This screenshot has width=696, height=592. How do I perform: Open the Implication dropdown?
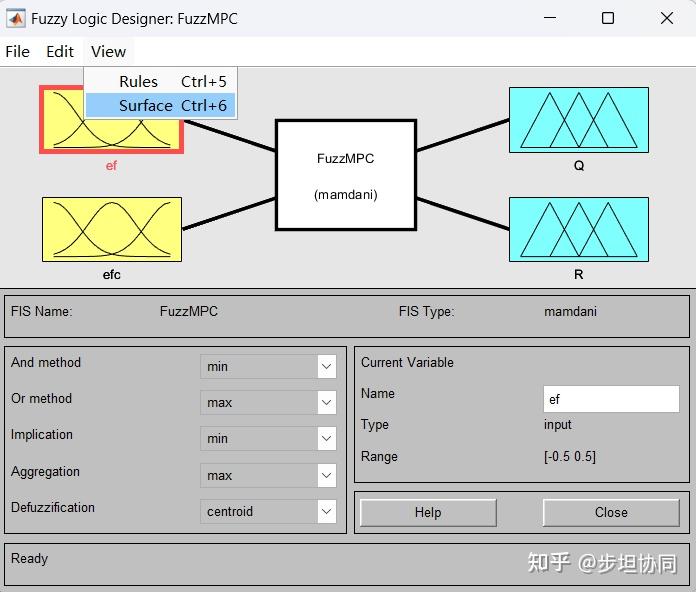pyautogui.click(x=268, y=438)
